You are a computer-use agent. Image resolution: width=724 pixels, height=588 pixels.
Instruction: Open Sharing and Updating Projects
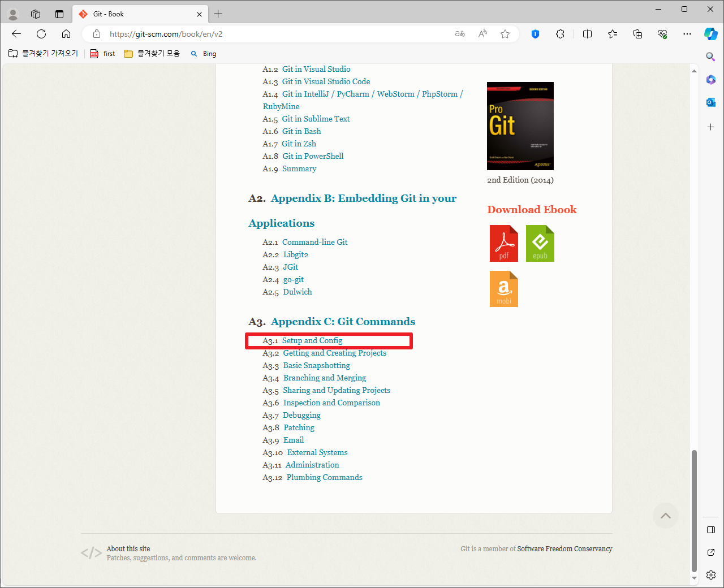pyautogui.click(x=337, y=391)
